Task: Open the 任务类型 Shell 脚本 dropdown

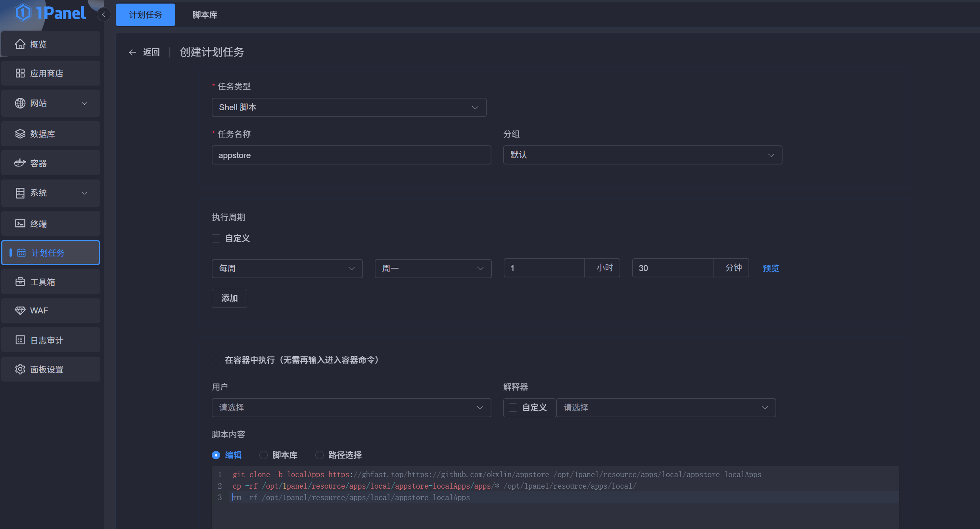Action: point(349,107)
